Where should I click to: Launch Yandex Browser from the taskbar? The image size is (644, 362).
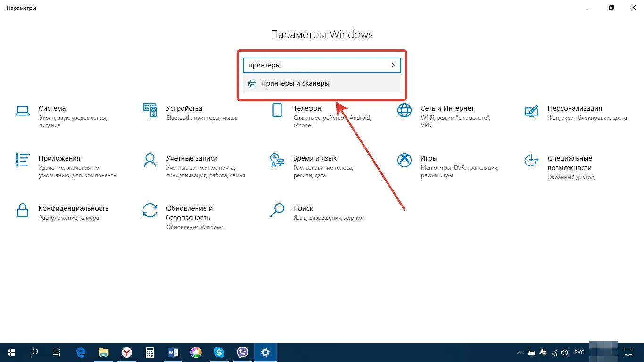point(127,353)
